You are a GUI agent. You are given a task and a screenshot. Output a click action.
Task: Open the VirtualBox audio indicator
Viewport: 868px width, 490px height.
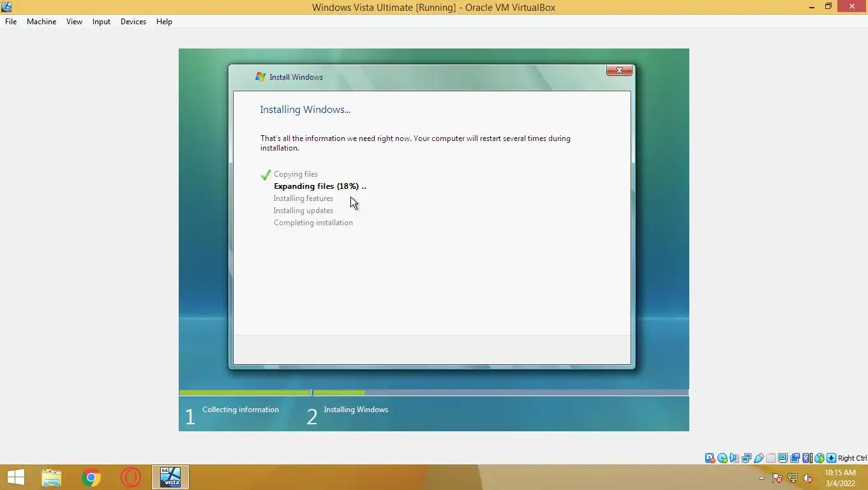(x=735, y=458)
